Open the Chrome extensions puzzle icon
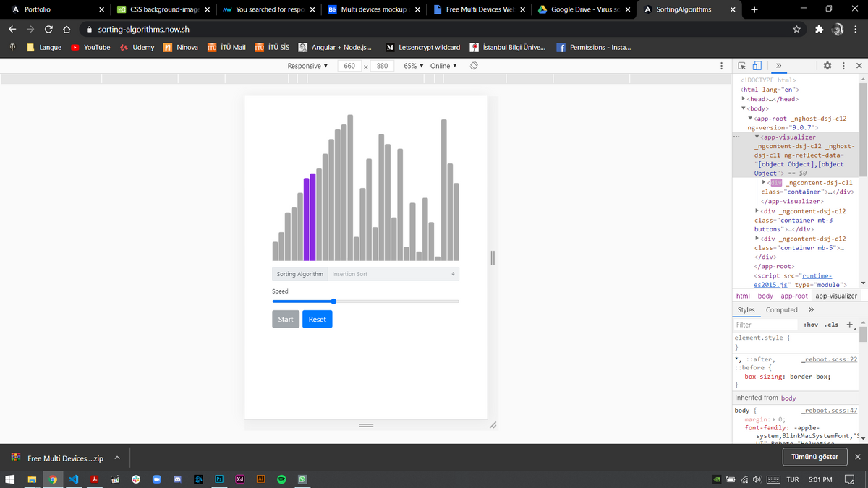Screen dimensions: 868x488 click(x=819, y=30)
